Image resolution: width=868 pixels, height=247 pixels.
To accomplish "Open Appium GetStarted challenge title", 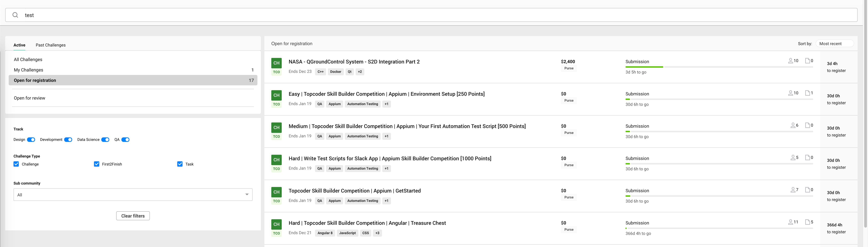I will coord(355,191).
